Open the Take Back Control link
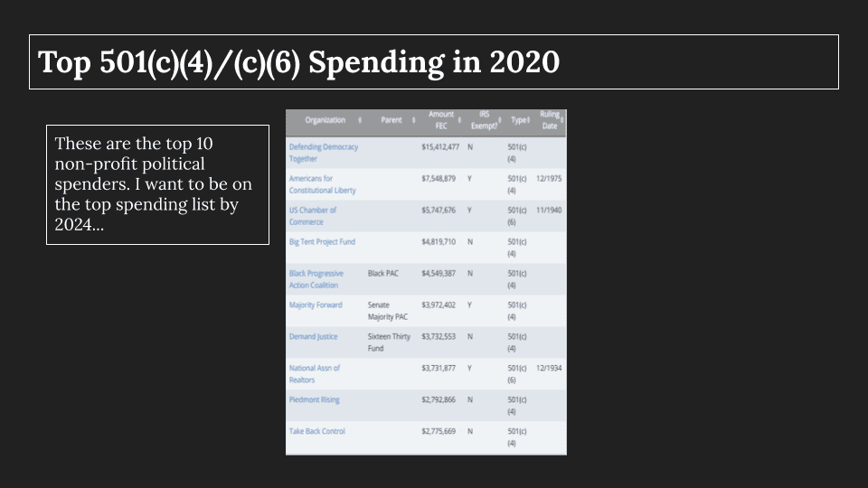The height and width of the screenshot is (488, 868). tap(316, 431)
